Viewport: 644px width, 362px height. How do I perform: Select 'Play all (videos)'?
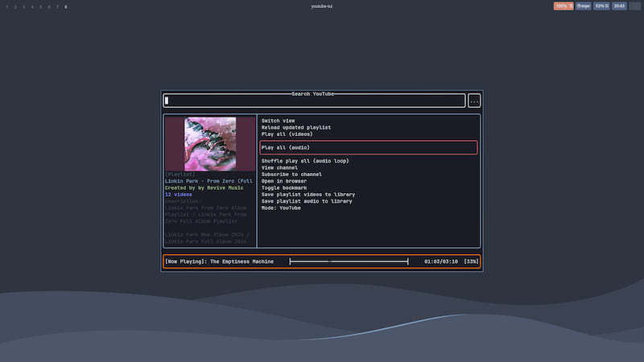click(x=287, y=134)
